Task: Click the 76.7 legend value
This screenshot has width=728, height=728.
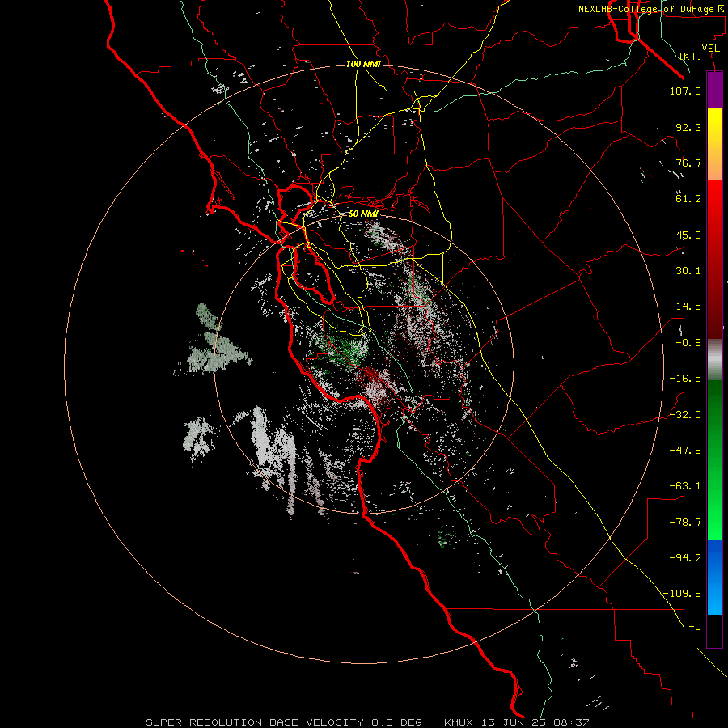Action: click(688, 163)
